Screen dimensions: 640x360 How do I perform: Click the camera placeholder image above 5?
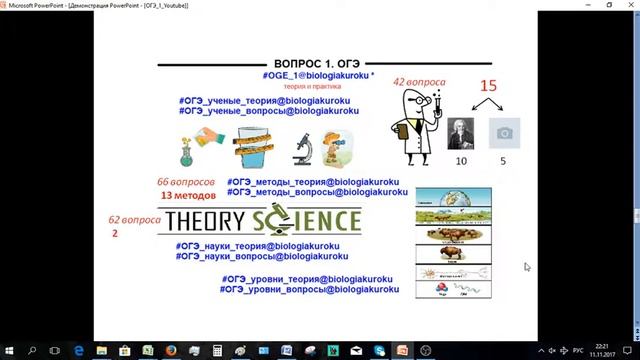tap(504, 133)
